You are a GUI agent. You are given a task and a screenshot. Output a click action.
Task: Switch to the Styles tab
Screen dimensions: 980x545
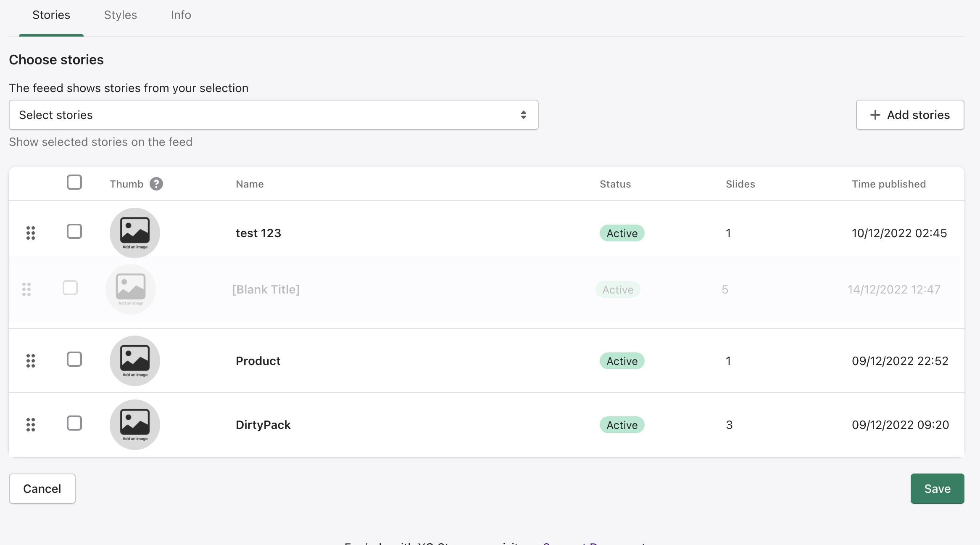pyautogui.click(x=121, y=15)
